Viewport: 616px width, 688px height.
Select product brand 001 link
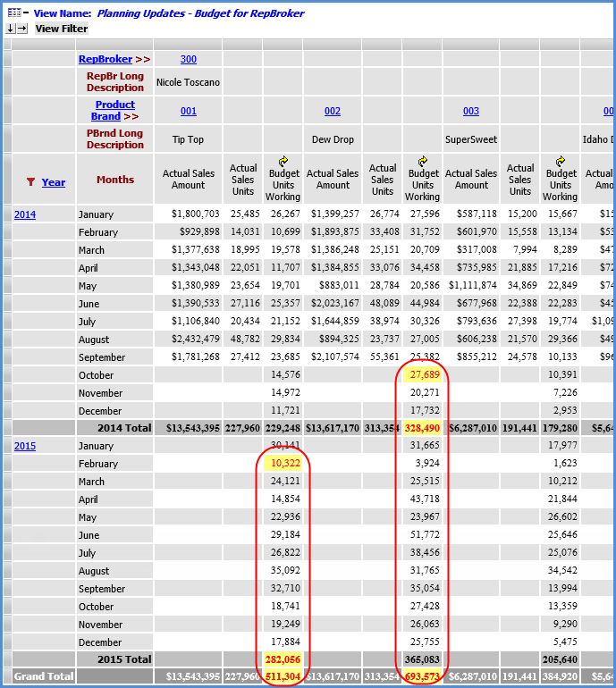pyautogui.click(x=188, y=112)
